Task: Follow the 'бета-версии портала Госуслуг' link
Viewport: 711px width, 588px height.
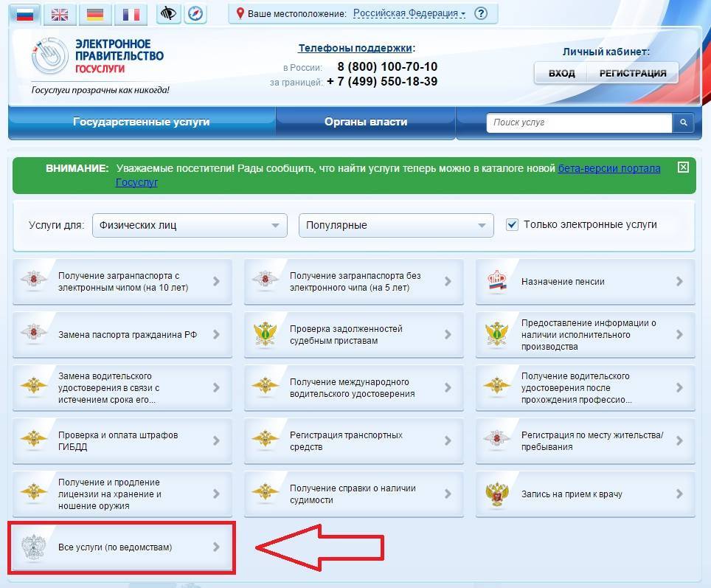Action: coord(608,168)
